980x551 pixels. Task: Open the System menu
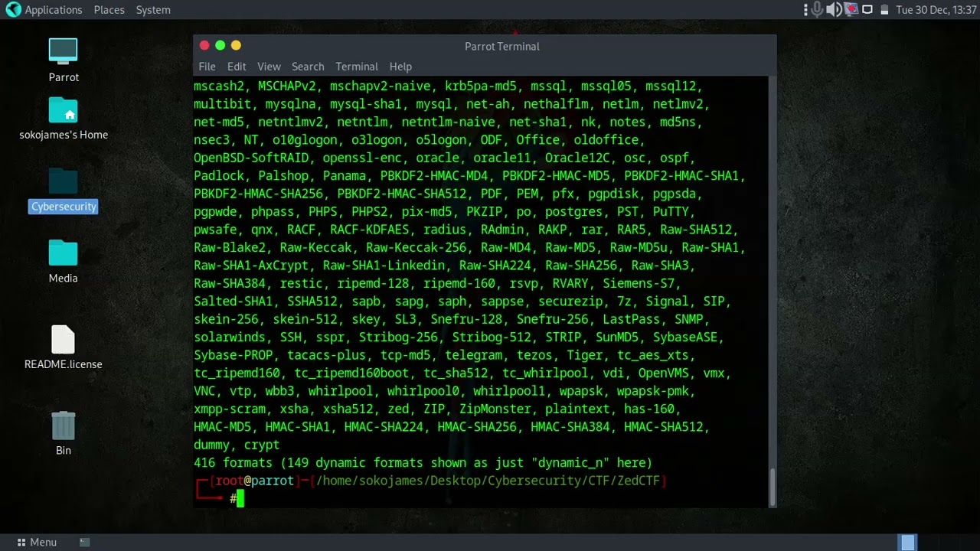click(x=153, y=10)
